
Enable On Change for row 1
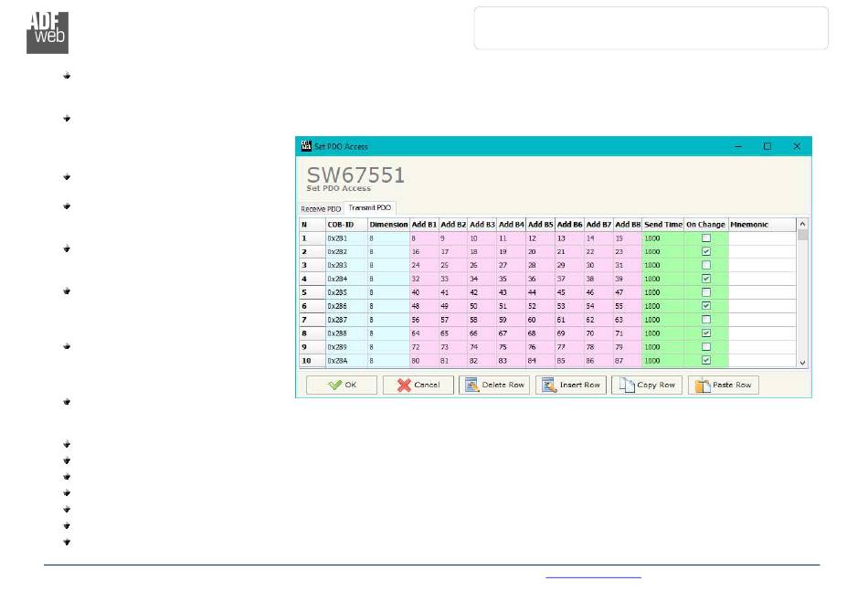pyautogui.click(x=705, y=238)
